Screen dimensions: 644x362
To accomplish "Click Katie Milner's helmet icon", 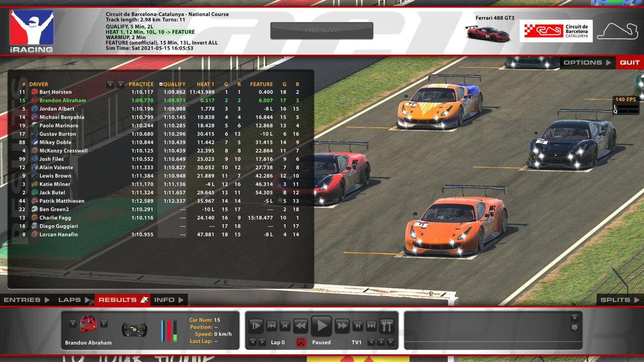I will pyautogui.click(x=35, y=184).
